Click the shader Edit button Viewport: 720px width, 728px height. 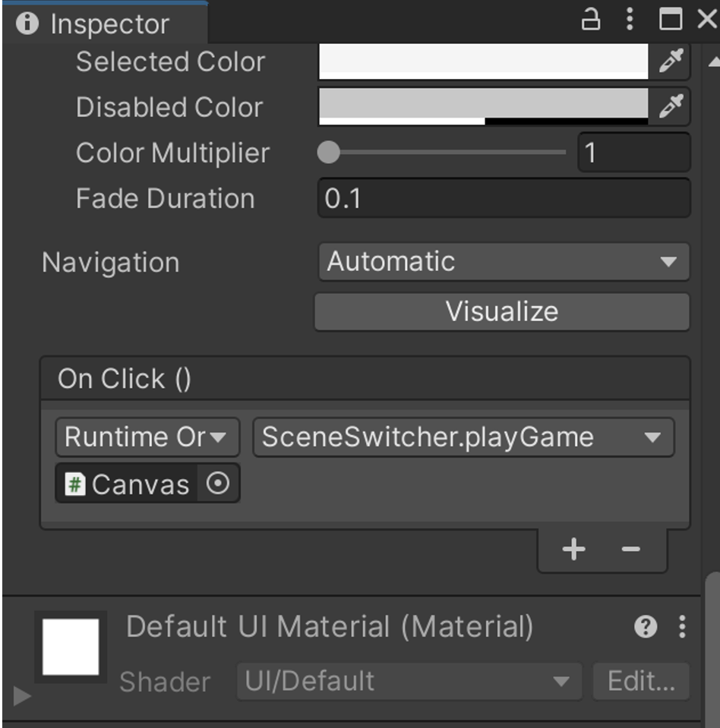click(641, 682)
